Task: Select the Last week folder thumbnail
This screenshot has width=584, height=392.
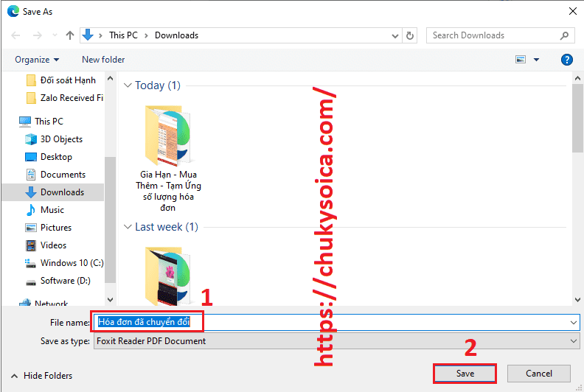Action: tap(168, 276)
